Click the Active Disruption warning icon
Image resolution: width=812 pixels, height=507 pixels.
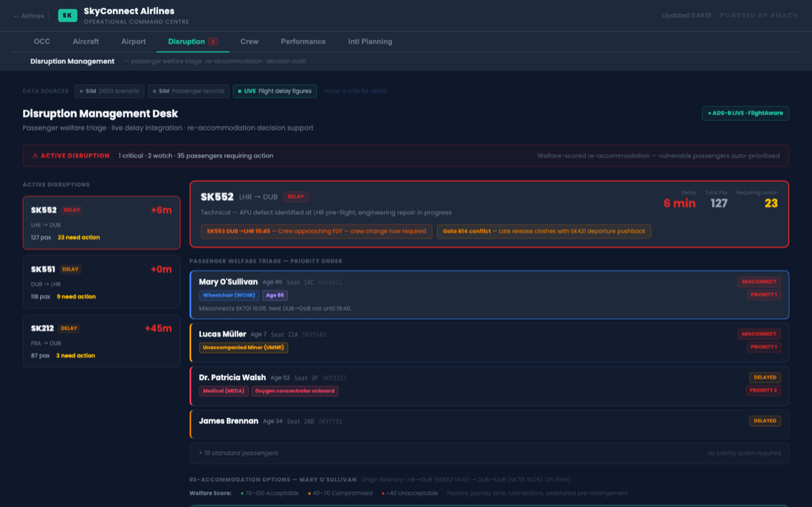tap(35, 156)
